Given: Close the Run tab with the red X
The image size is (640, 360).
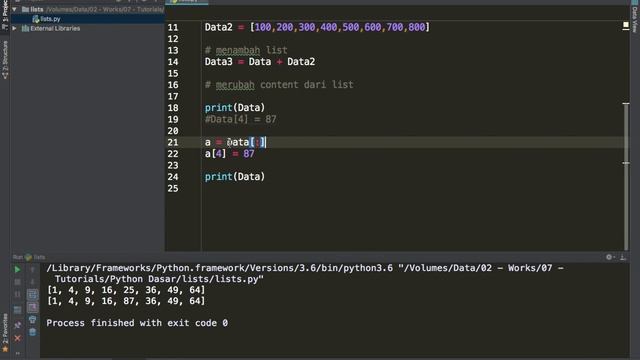Looking at the screenshot, I should point(17,338).
